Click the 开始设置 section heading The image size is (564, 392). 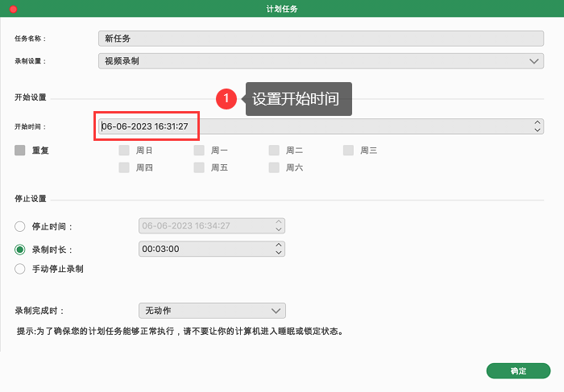pos(31,97)
